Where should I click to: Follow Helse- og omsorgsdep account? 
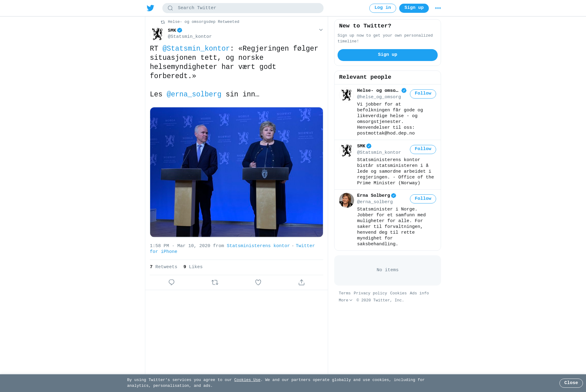[423, 94]
